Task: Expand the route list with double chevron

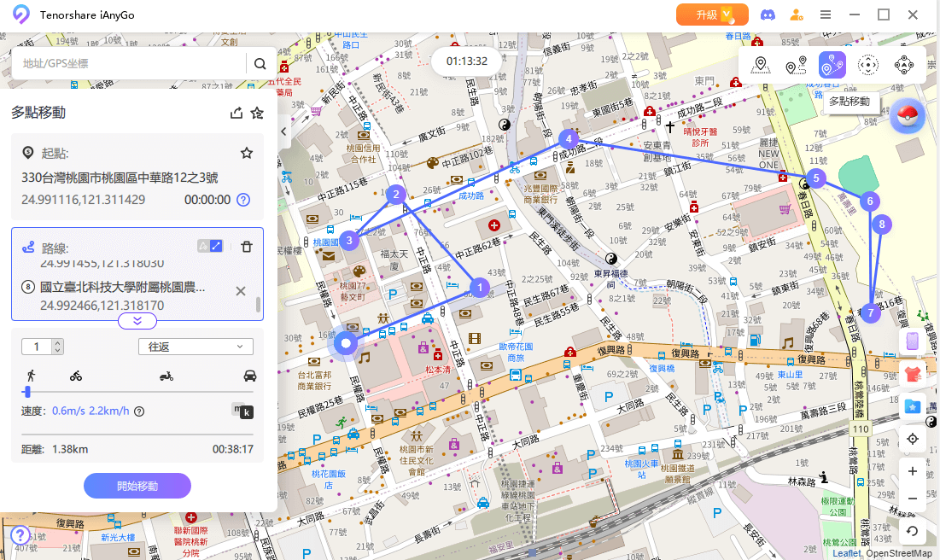Action: 137,321
